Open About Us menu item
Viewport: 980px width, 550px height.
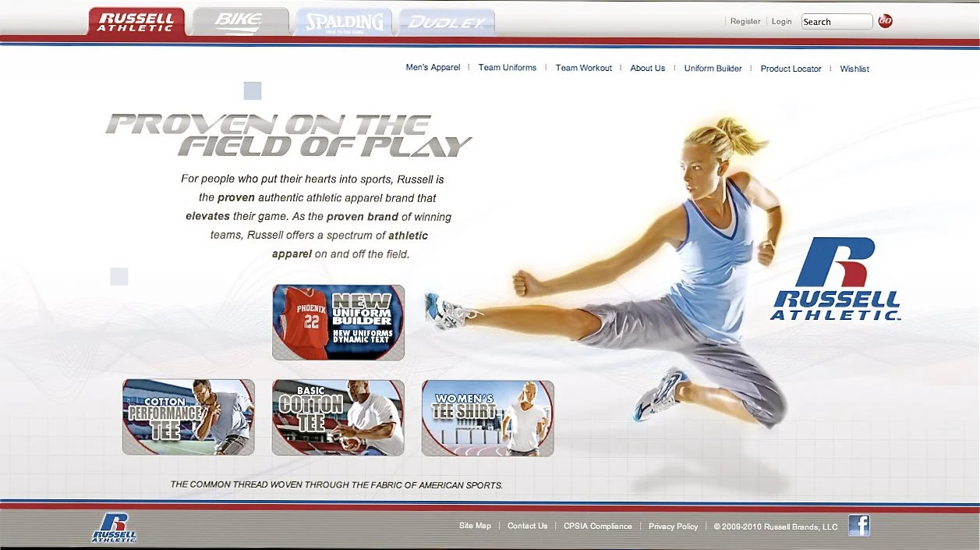[648, 69]
